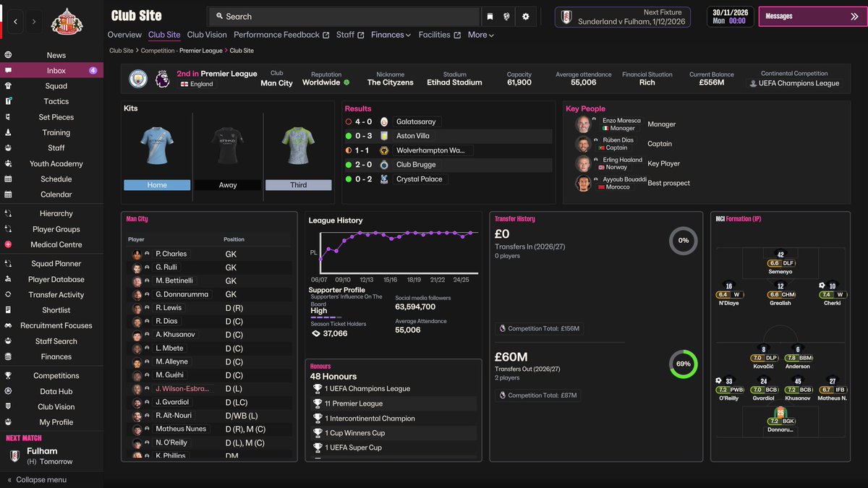Collapse the sidebar menu
868x488 pixels.
point(37,479)
